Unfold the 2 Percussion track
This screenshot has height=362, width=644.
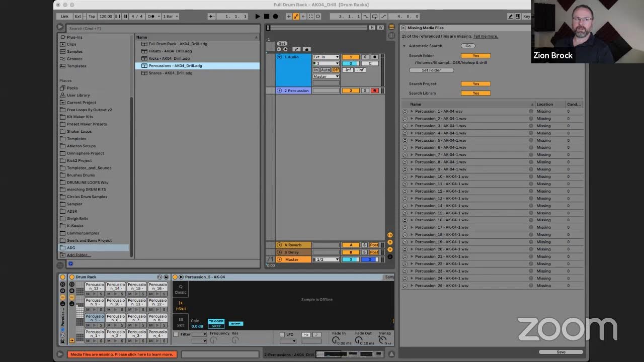[279, 90]
